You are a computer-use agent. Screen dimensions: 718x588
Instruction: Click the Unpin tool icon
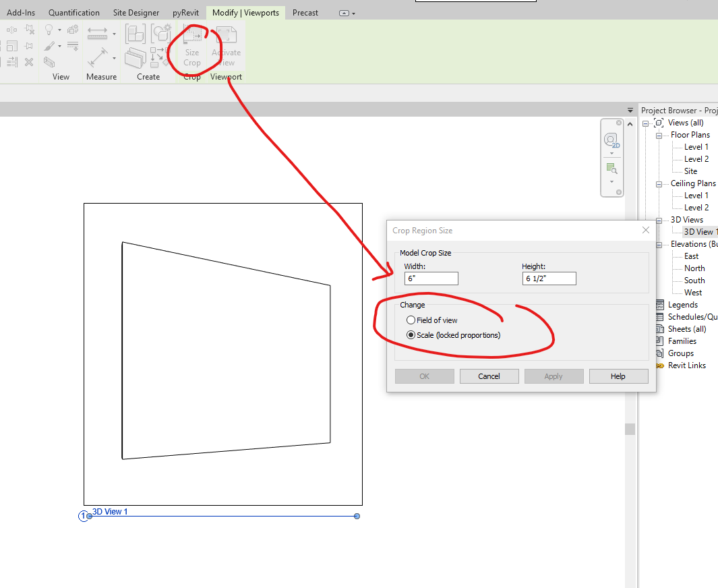click(x=29, y=30)
